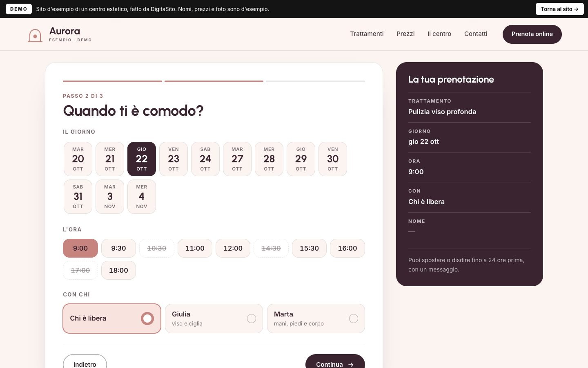Click the 'Prenota online' button
Viewport: 588px width, 368px height.
point(532,34)
